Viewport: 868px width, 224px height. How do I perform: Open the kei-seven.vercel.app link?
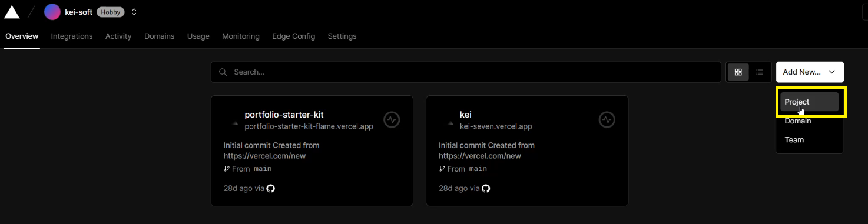pos(496,126)
